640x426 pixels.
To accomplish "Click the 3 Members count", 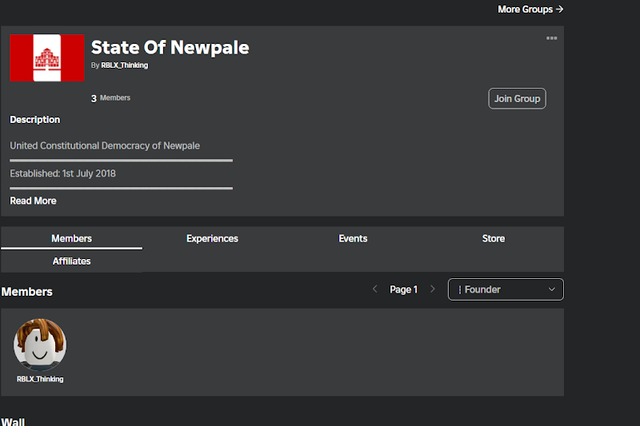I will point(111,98).
